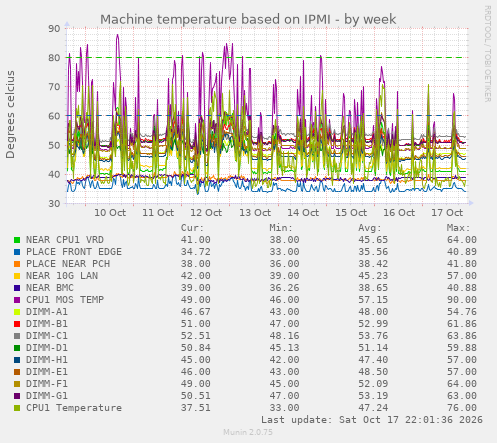Click the purple CPU1 MOS TEMP legend swatch
The width and height of the screenshot is (497, 443).
tap(17, 300)
